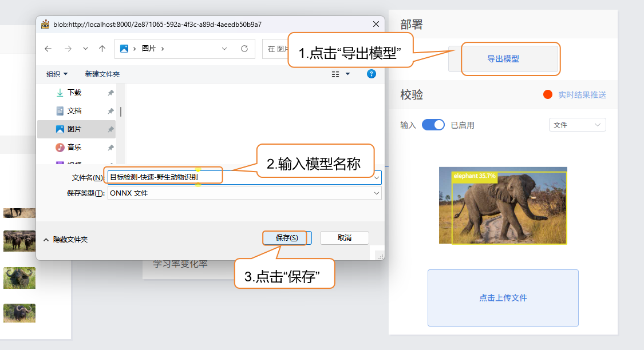Screen dimensions: 644x350
Task: Click the view layout icon in dialog toolbar
Action: point(335,74)
